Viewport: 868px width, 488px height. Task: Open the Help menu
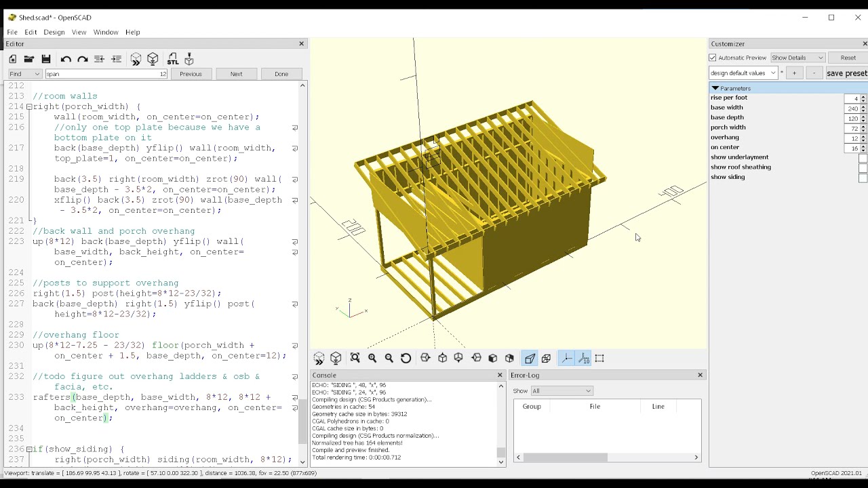pyautogui.click(x=133, y=32)
